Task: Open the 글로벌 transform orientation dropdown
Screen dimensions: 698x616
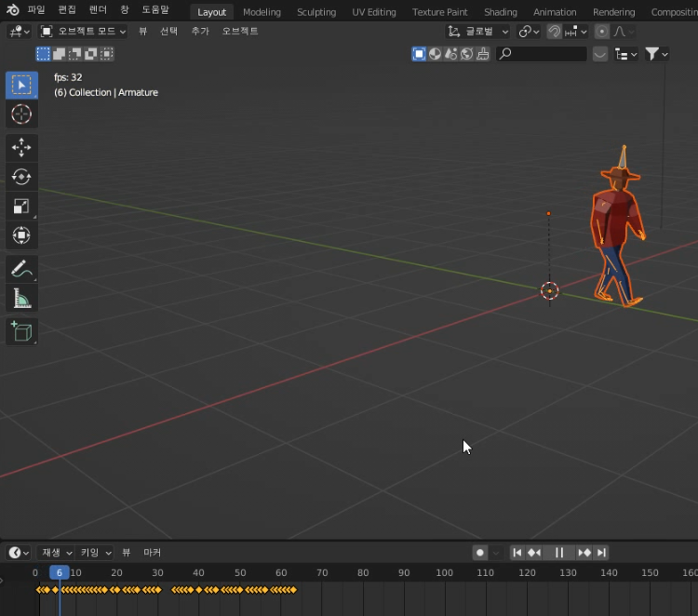Action: (477, 32)
